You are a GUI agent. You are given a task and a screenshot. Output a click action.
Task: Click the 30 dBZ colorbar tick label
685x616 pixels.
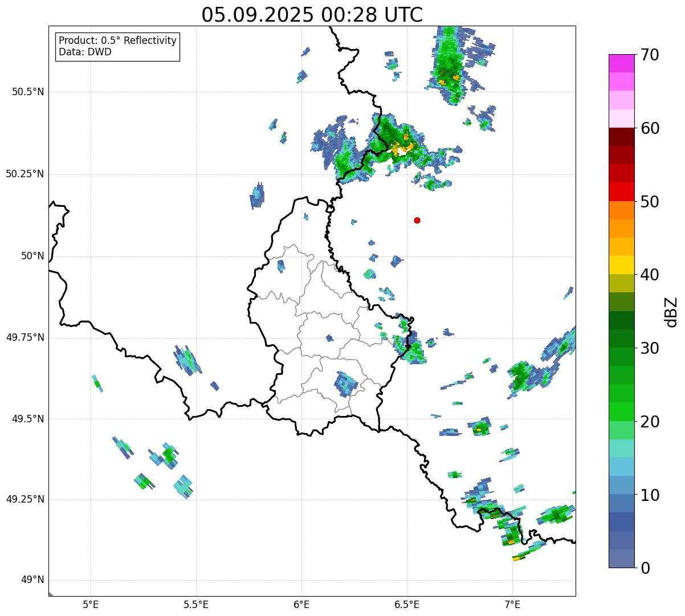650,348
